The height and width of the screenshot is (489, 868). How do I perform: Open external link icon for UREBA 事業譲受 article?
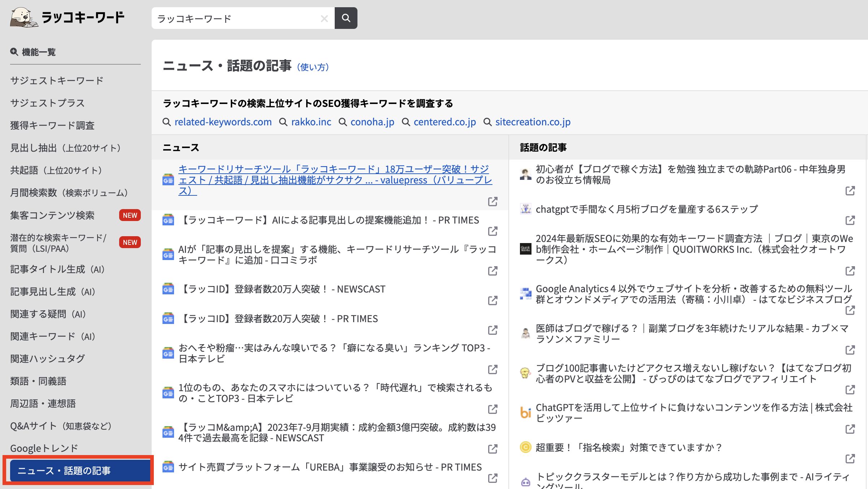493,478
